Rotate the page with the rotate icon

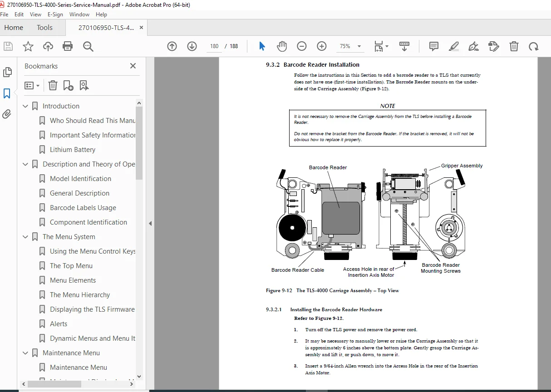tap(534, 46)
